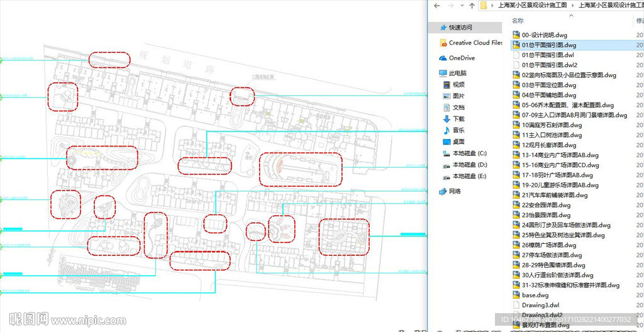The width and height of the screenshot is (644, 332).
Task: Open the recent locations dropdown arrow
Action: click(461, 5)
